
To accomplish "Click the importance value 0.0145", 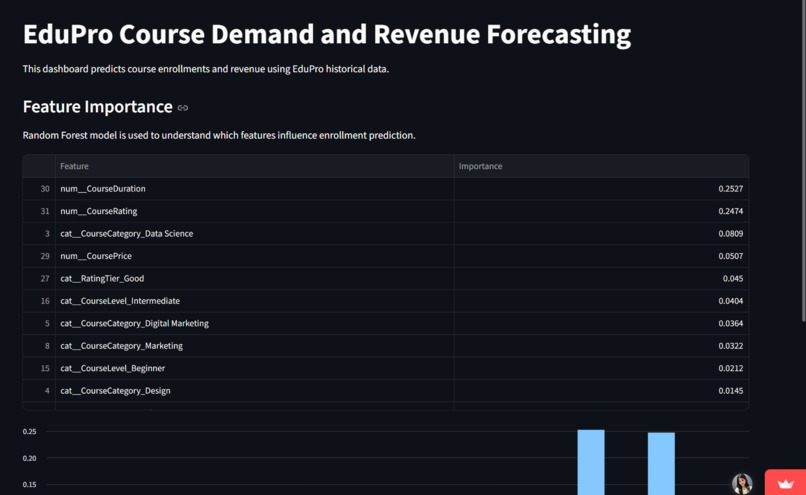I will click(x=730, y=391).
